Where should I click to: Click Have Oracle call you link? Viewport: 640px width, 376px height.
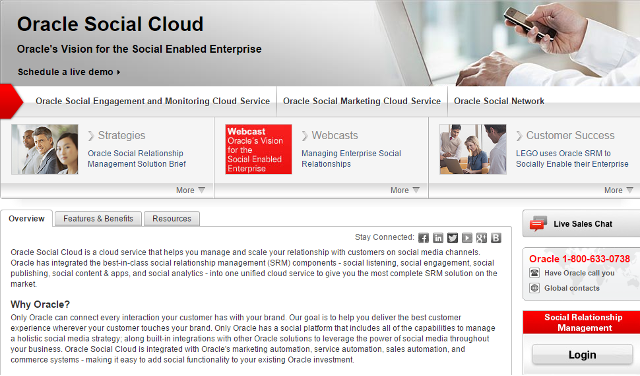tap(579, 273)
